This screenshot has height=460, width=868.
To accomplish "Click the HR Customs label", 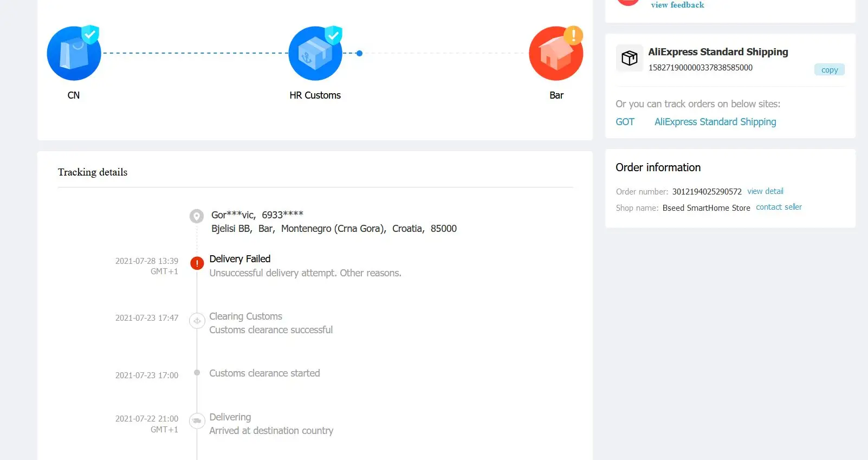I will pos(315,95).
